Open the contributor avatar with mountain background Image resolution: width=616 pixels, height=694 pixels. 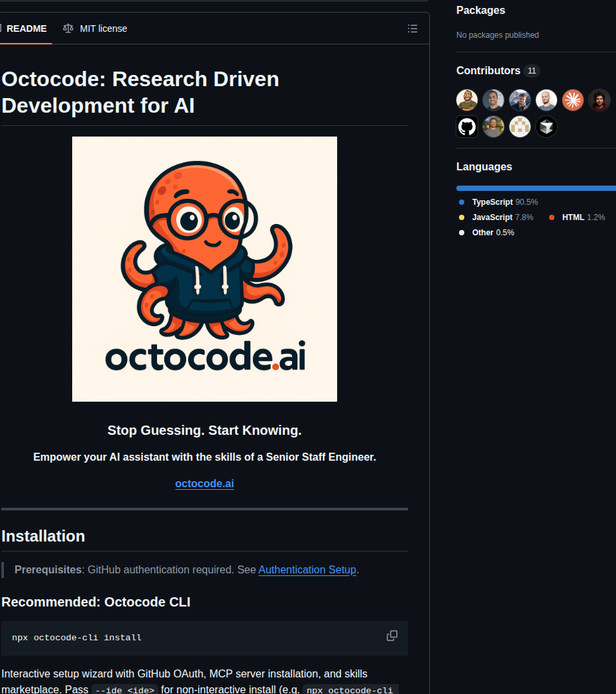(520, 100)
